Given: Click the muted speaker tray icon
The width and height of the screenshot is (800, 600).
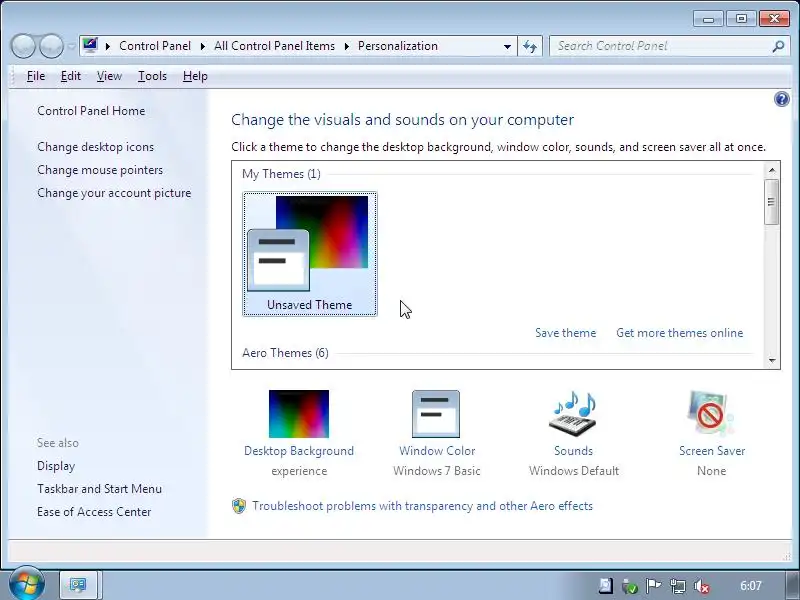Looking at the screenshot, I should coord(702,586).
